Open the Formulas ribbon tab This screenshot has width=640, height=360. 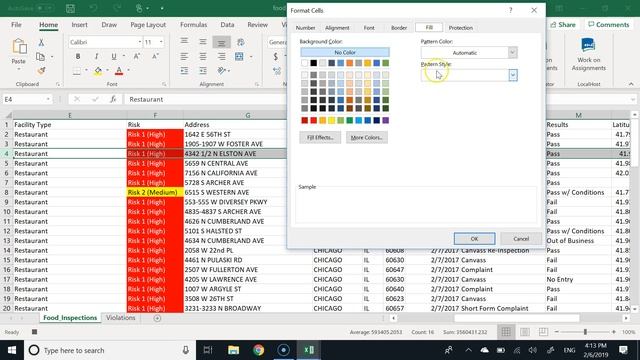click(x=193, y=25)
